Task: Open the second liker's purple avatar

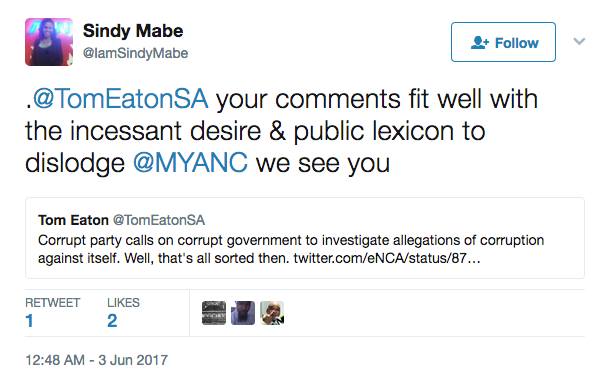Action: click(243, 313)
